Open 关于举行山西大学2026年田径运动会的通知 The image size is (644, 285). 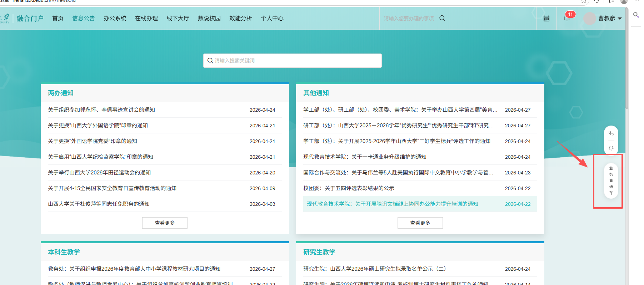pos(99,173)
